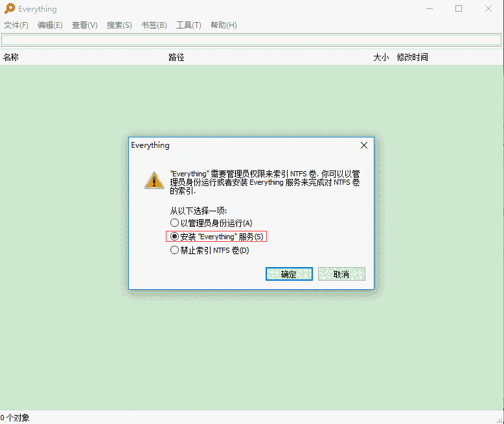The width and height of the screenshot is (504, 424).
Task: Open the 书签(B) menu
Action: (154, 25)
